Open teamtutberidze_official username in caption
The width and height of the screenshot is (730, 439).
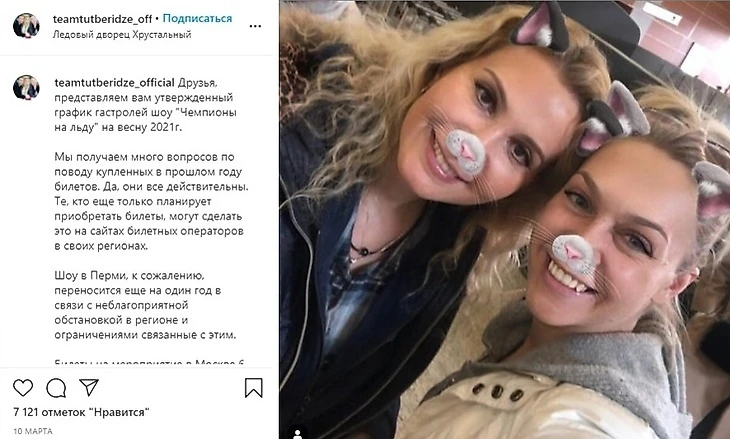tap(115, 82)
